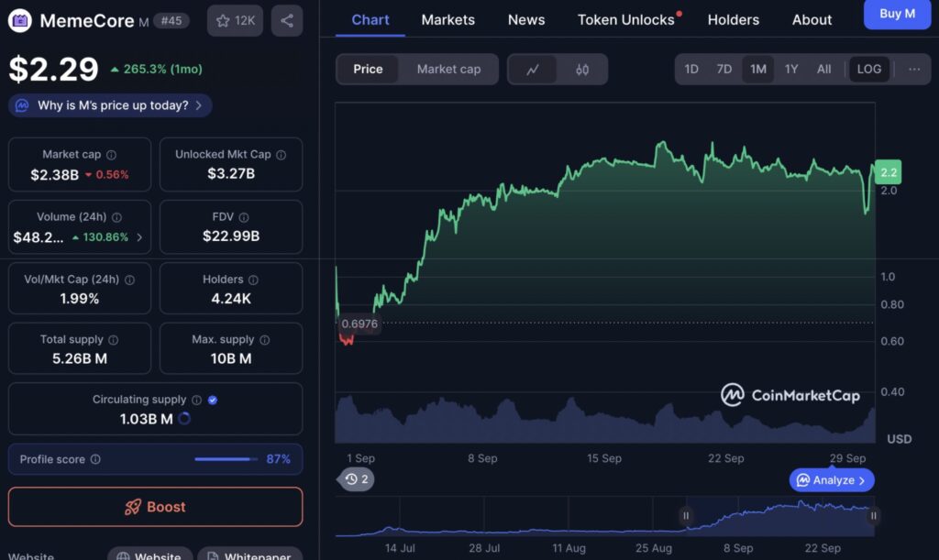Click the share icon button
Viewport: 939px width, 560px height.
point(287,20)
